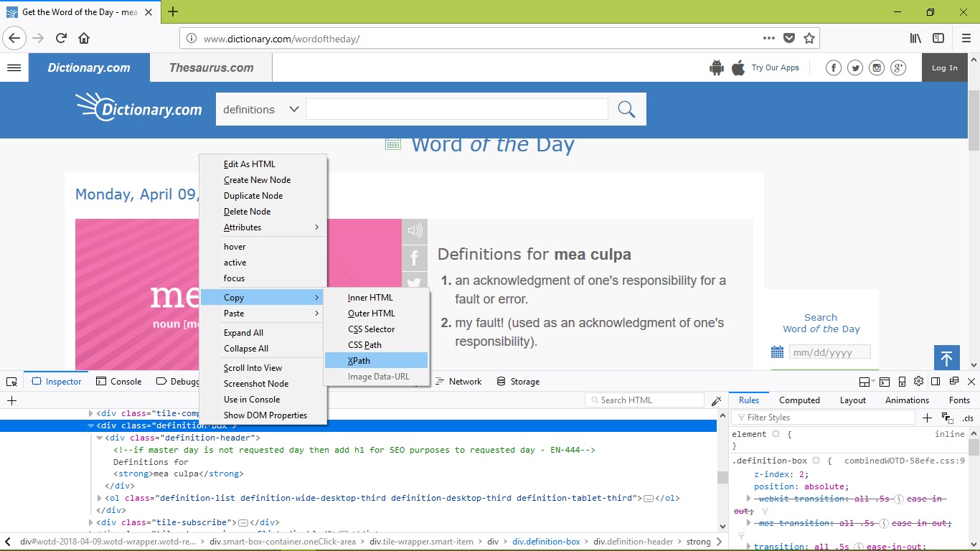Viewport: 980px width, 551px height.
Task: Choose CSS Selector from Copy submenu
Action: point(377,329)
